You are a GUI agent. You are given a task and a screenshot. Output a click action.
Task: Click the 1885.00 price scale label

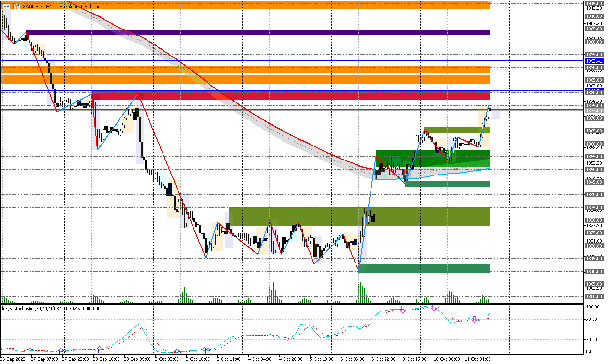(x=593, y=80)
